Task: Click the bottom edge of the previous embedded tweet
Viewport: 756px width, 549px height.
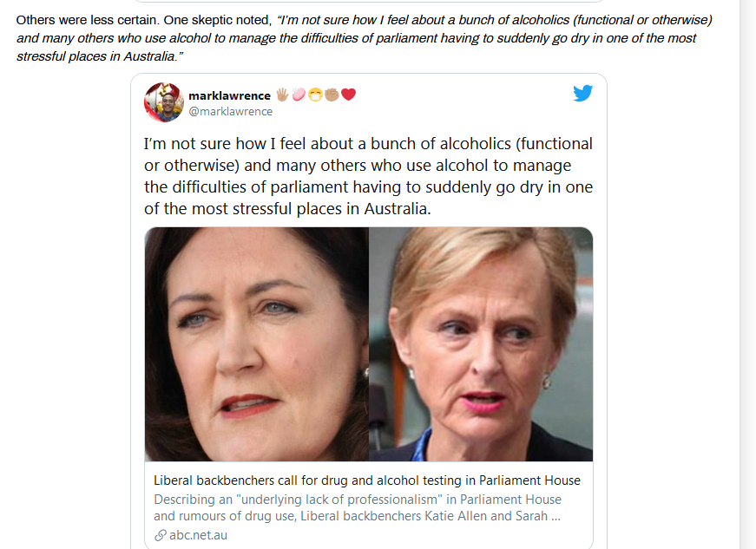Action: coord(369,2)
